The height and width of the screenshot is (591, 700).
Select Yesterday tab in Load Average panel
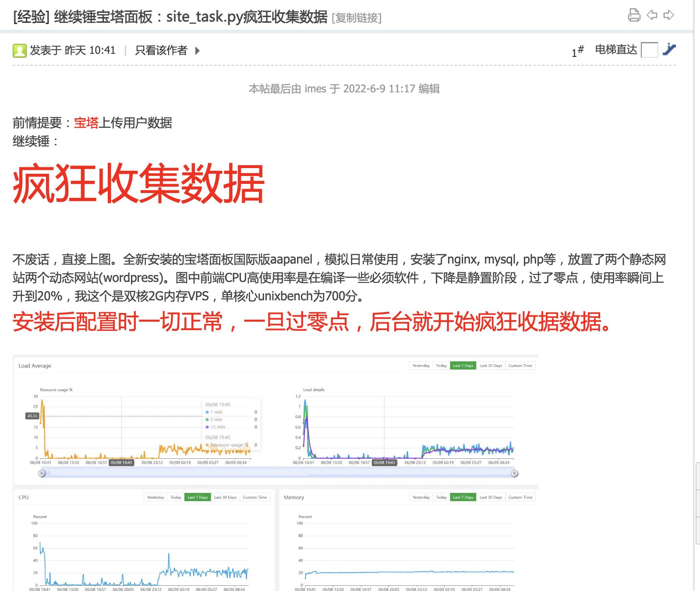[x=421, y=366]
